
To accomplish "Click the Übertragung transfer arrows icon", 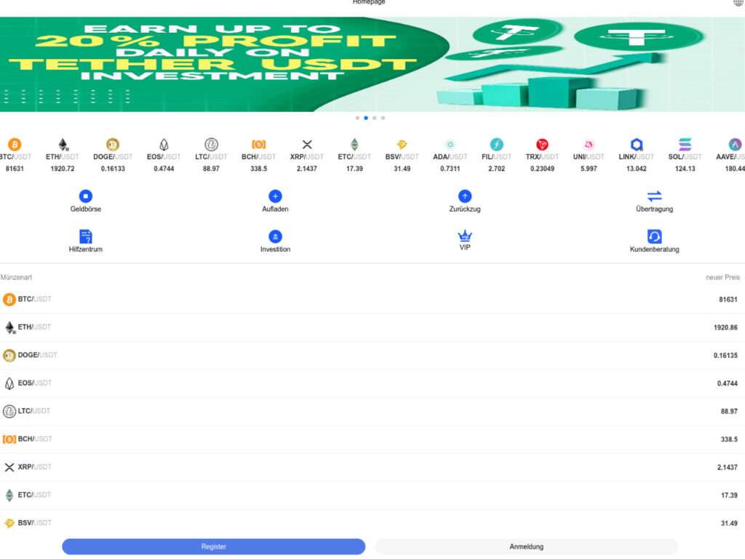I will [654, 196].
